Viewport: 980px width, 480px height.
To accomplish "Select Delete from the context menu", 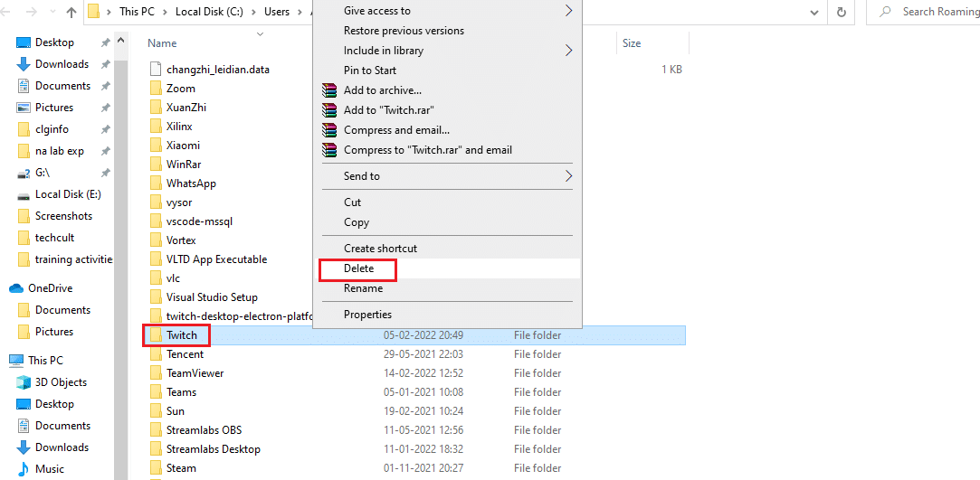I will (x=358, y=268).
